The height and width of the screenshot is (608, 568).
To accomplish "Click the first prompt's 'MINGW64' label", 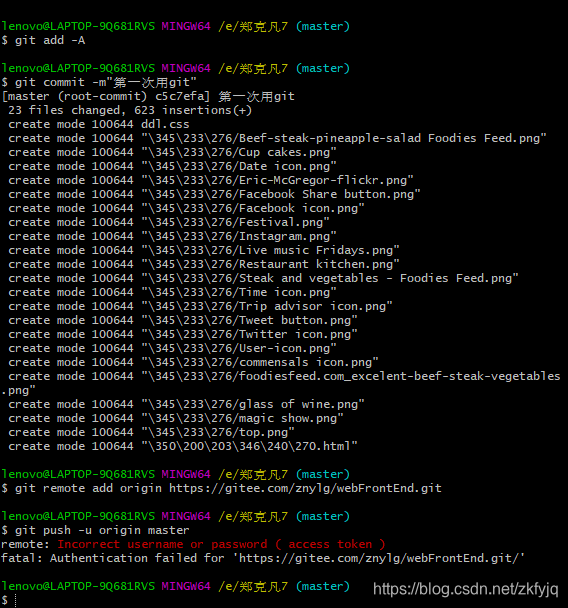I will 186,26.
